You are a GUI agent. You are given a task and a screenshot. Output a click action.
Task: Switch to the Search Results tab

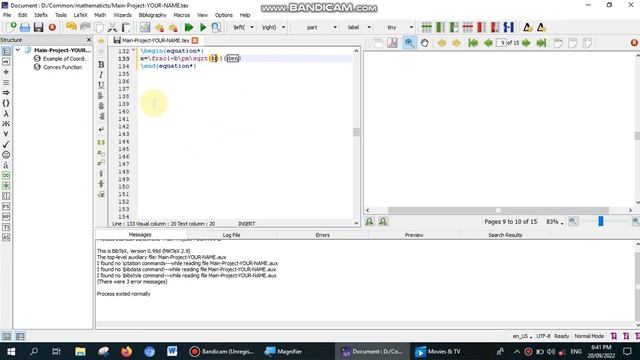tap(505, 235)
